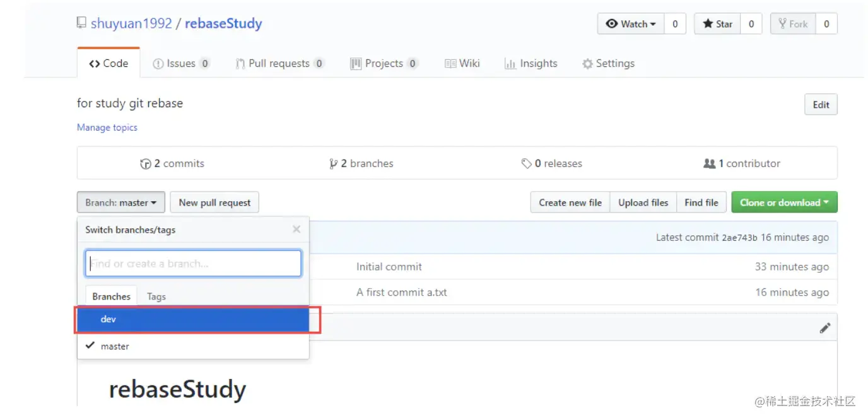Click the Star count of 0
868x420 pixels.
pyautogui.click(x=751, y=24)
